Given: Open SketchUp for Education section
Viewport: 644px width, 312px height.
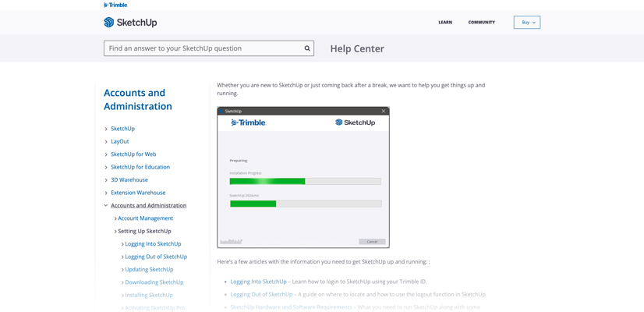Looking at the screenshot, I should (140, 167).
